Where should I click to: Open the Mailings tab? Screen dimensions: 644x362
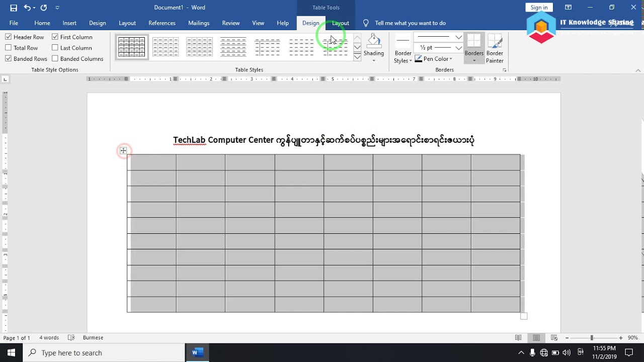click(199, 23)
